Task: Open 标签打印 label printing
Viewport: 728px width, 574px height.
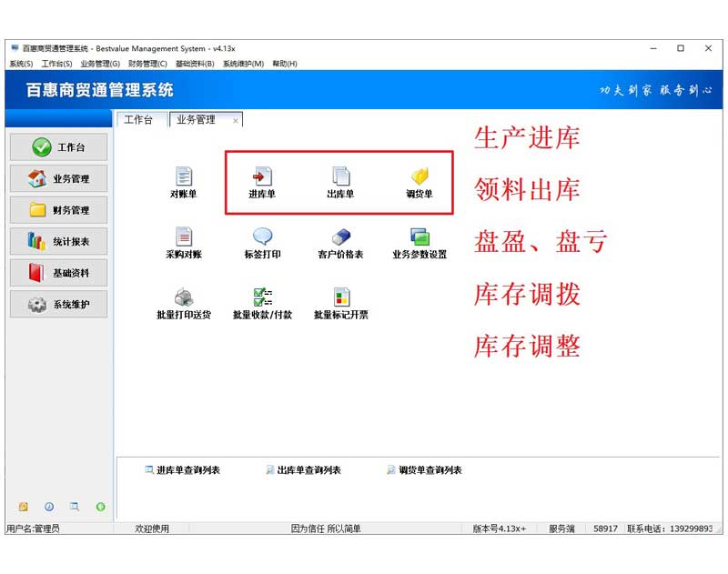Action: click(x=262, y=243)
